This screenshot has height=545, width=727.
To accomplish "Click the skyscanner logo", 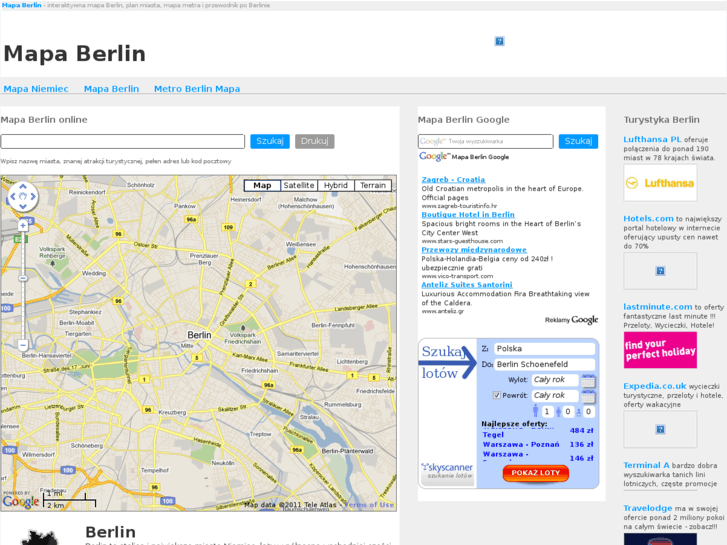I will point(447,470).
